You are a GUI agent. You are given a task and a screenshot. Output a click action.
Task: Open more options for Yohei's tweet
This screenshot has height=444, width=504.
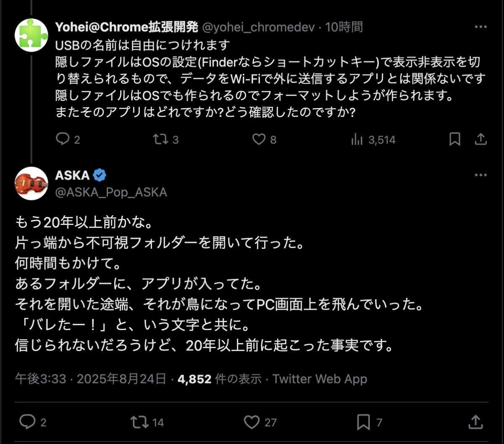pyautogui.click(x=480, y=27)
